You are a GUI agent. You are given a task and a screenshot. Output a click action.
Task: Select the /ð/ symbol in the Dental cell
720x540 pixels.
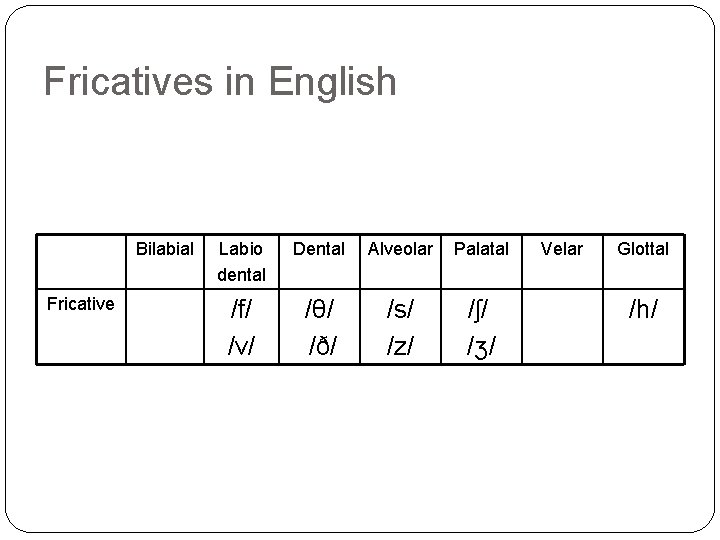click(x=319, y=344)
